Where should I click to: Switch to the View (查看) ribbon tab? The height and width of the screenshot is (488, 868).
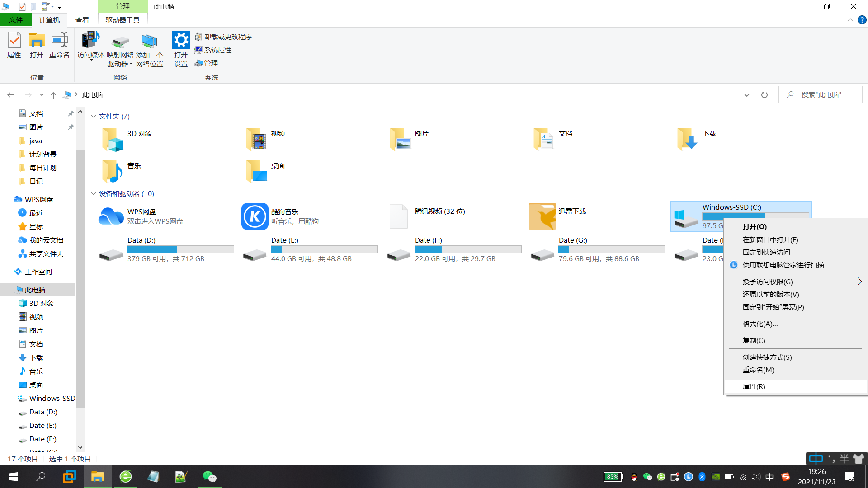point(82,20)
